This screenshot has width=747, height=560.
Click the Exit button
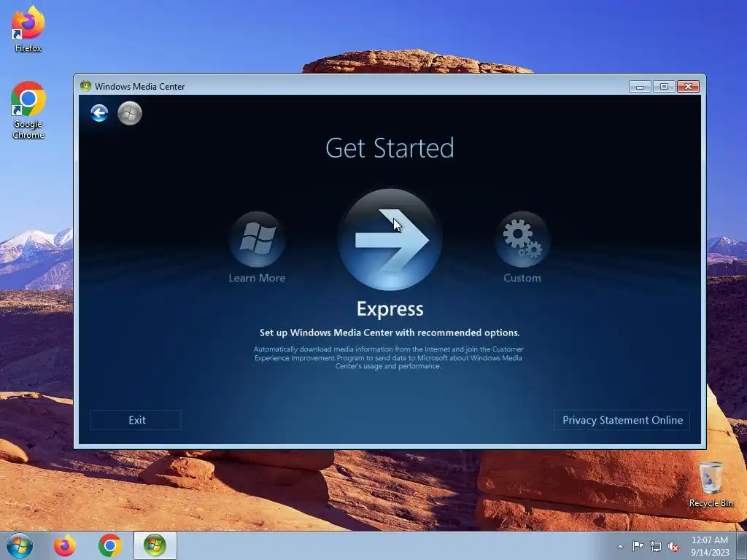pos(136,420)
